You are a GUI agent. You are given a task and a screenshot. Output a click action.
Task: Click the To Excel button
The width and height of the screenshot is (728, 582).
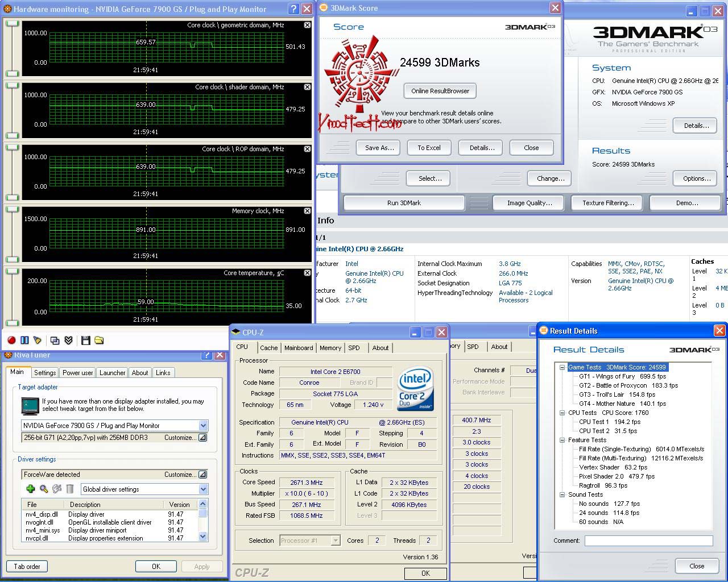[x=429, y=148]
